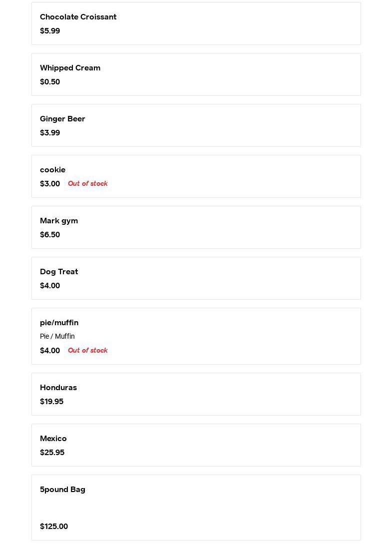Choose the Dog Treat item

pos(196,278)
